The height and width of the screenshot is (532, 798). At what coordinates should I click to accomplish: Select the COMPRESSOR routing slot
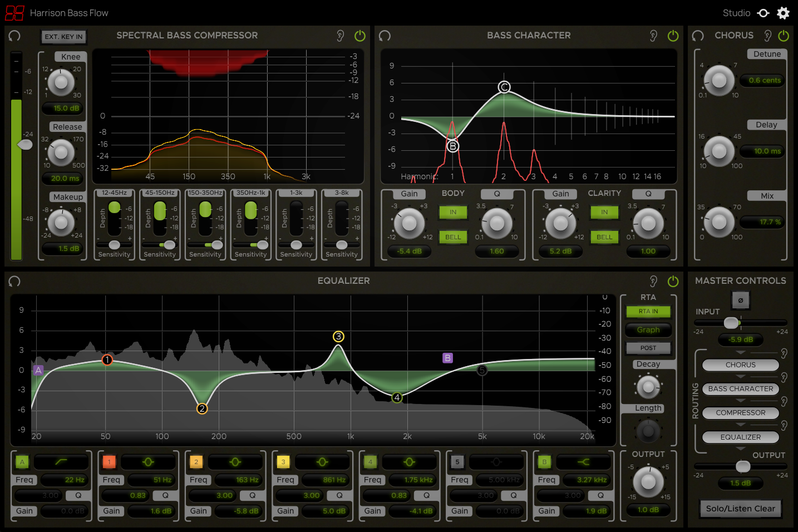740,413
